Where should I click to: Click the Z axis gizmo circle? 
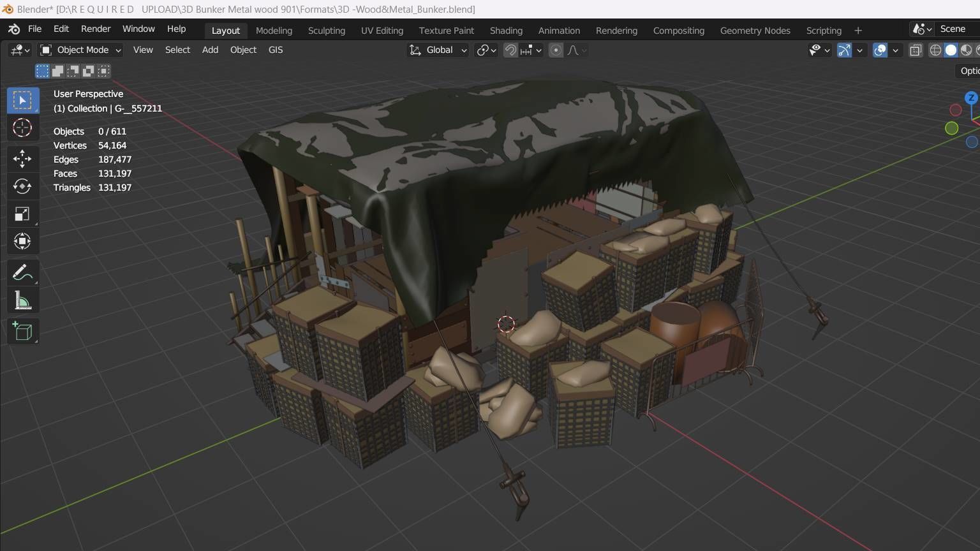pos(971,98)
